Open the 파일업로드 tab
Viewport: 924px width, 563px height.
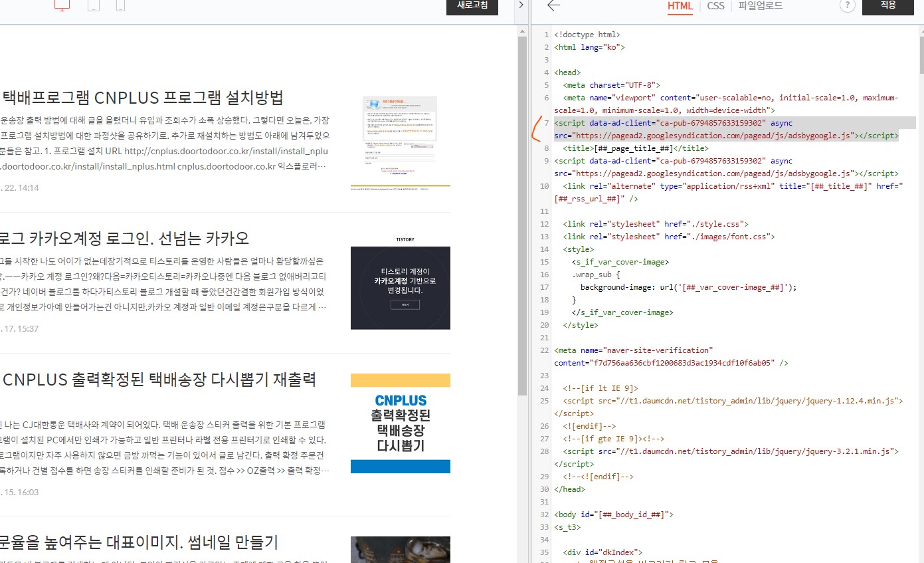click(x=761, y=5)
